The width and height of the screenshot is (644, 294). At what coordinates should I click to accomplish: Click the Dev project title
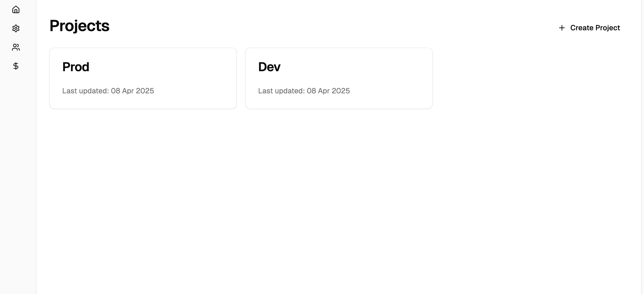click(x=269, y=66)
